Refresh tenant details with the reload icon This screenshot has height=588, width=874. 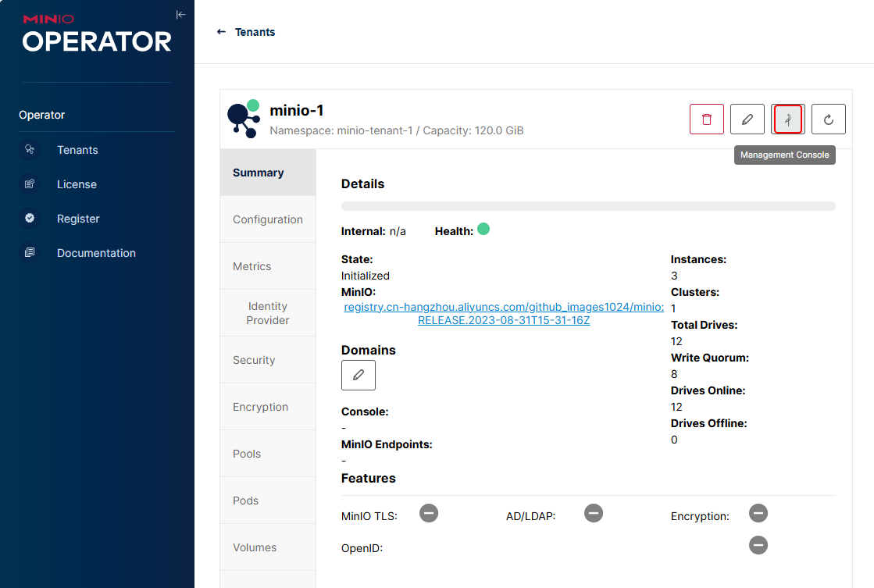(828, 119)
